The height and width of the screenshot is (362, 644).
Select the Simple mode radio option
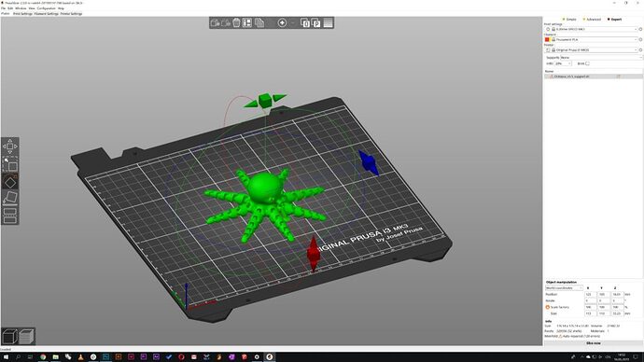(x=569, y=20)
